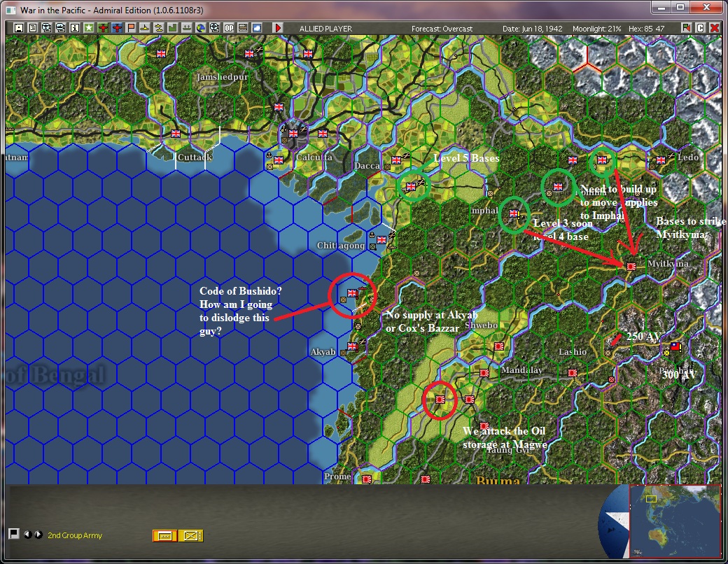Select red plane on green background icon
Image resolution: width=728 pixels, height=564 pixels.
[x=103, y=28]
